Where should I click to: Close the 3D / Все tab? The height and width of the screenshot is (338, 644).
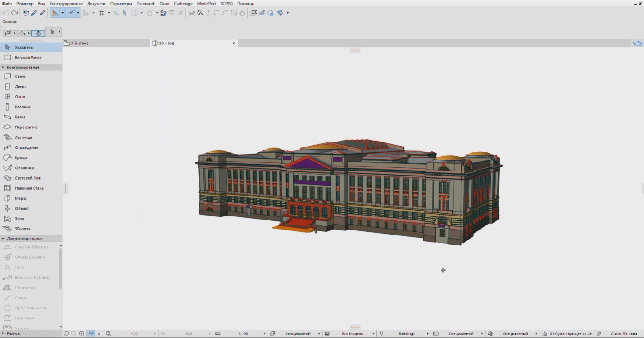[x=234, y=44]
